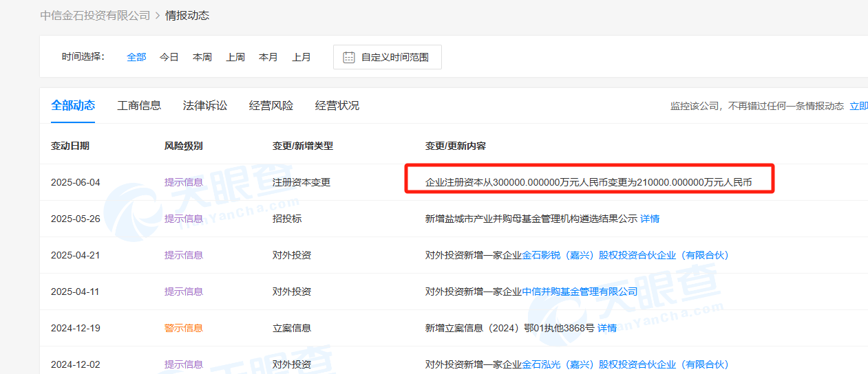Open 金石泓光（嘉兴）股权投资合伙企业 link
This screenshot has width=868, height=374.
[625, 364]
